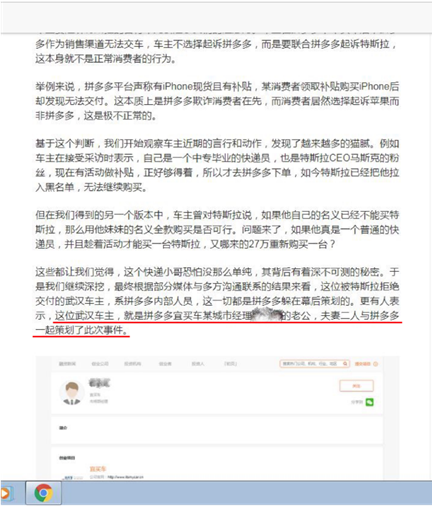Click the bracketed navigation item in the header
This screenshot has width=432, height=514.
coord(230,364)
